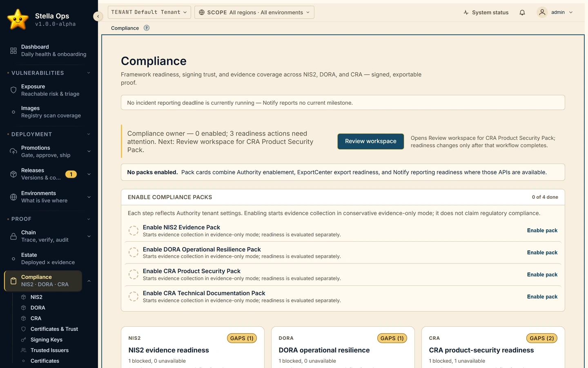This screenshot has width=588, height=368.
Task: Click the Exposure shield icon
Action: (13, 90)
